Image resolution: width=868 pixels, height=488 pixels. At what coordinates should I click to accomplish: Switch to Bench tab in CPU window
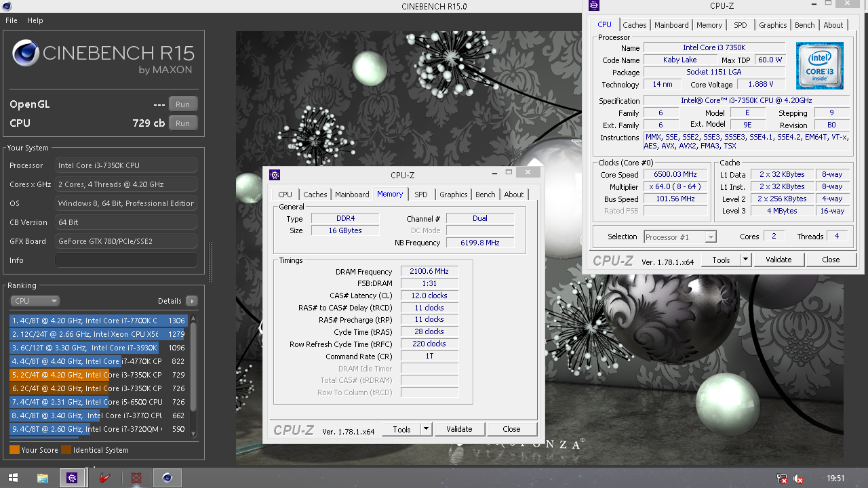pyautogui.click(x=804, y=25)
